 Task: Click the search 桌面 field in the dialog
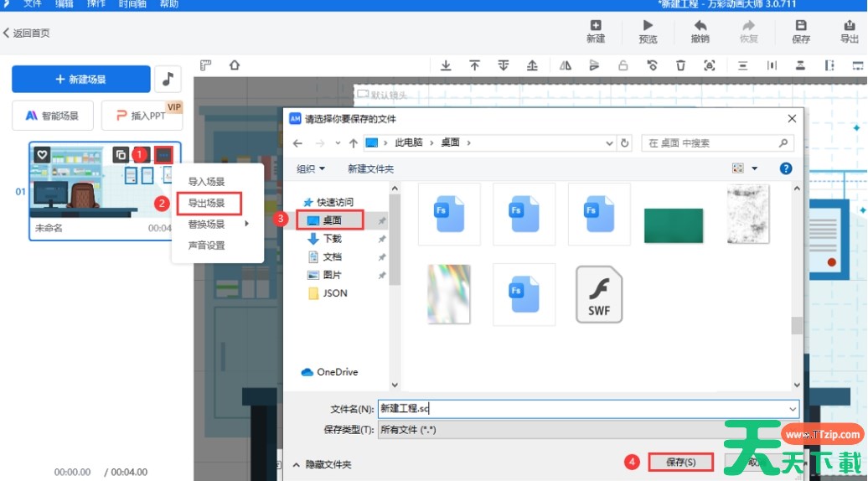tap(717, 142)
